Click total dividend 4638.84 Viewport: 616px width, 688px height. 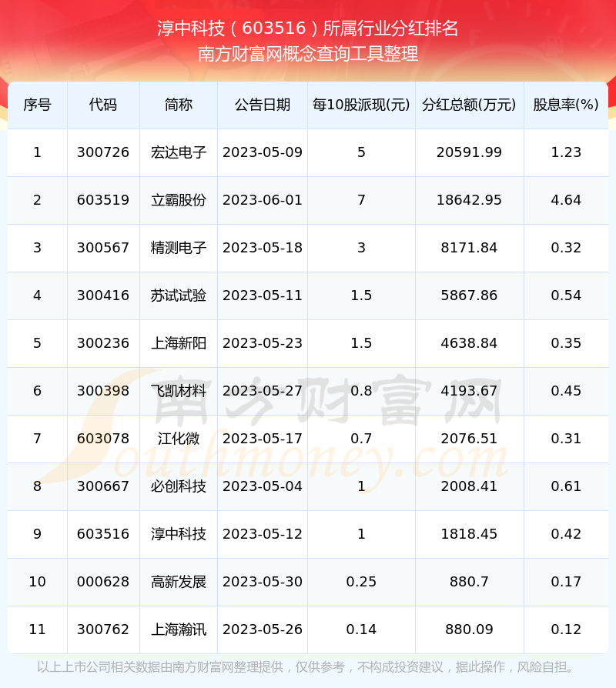point(469,343)
